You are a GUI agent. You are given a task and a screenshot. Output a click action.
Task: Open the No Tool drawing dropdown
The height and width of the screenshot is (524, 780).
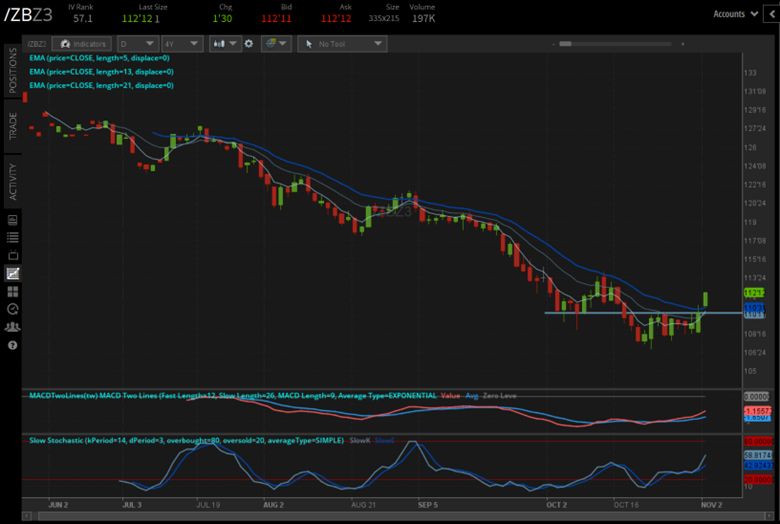point(343,44)
